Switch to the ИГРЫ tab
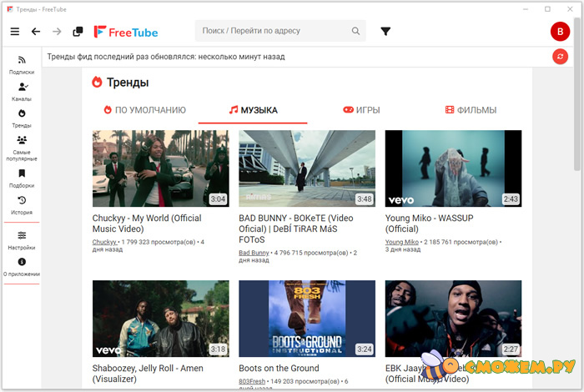The height and width of the screenshot is (392, 584). pyautogui.click(x=361, y=110)
